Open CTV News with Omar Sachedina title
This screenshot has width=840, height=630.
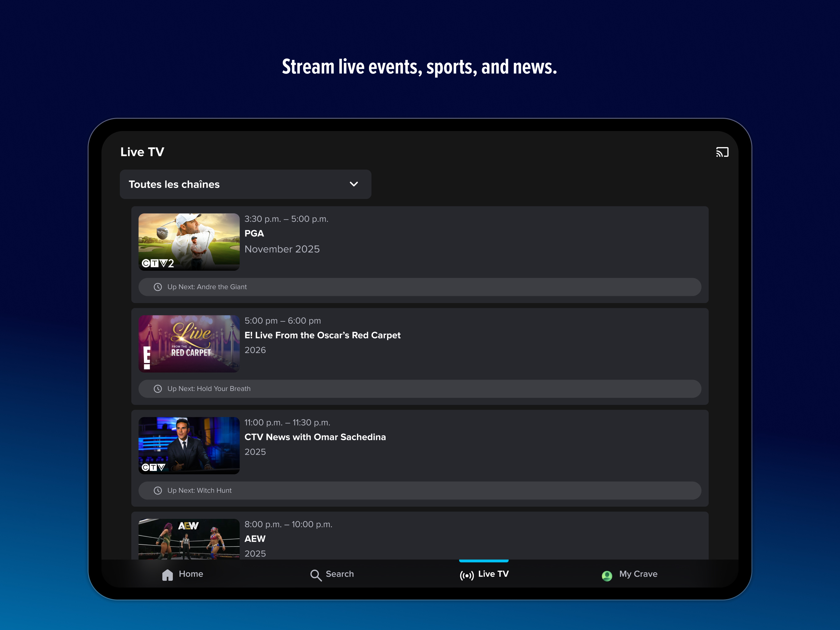[x=315, y=437]
